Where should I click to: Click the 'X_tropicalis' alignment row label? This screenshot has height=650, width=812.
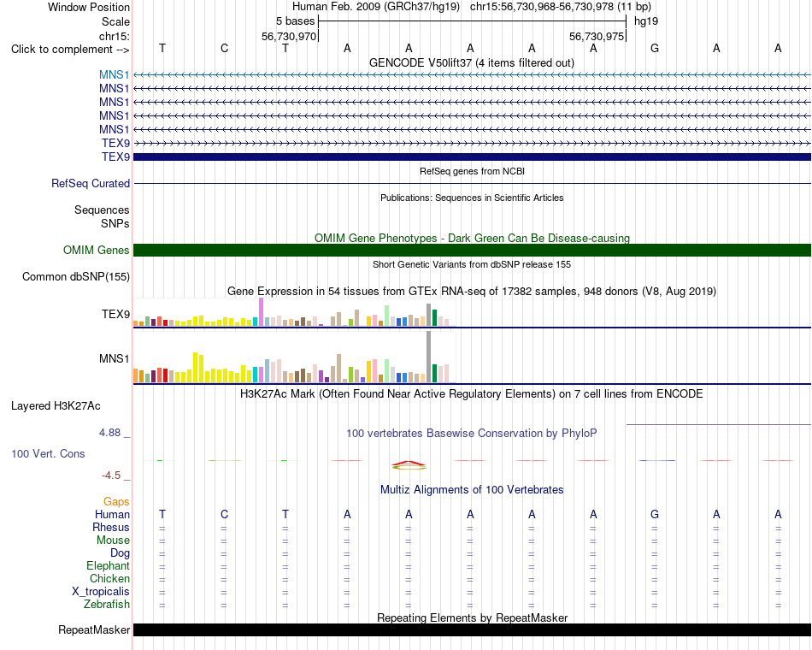point(101,592)
